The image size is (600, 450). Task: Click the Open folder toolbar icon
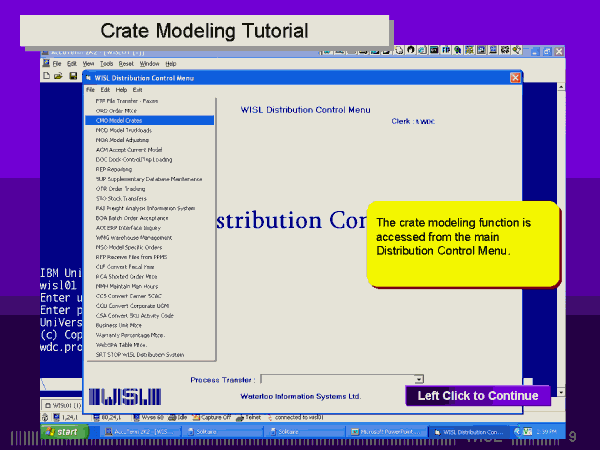coord(58,76)
